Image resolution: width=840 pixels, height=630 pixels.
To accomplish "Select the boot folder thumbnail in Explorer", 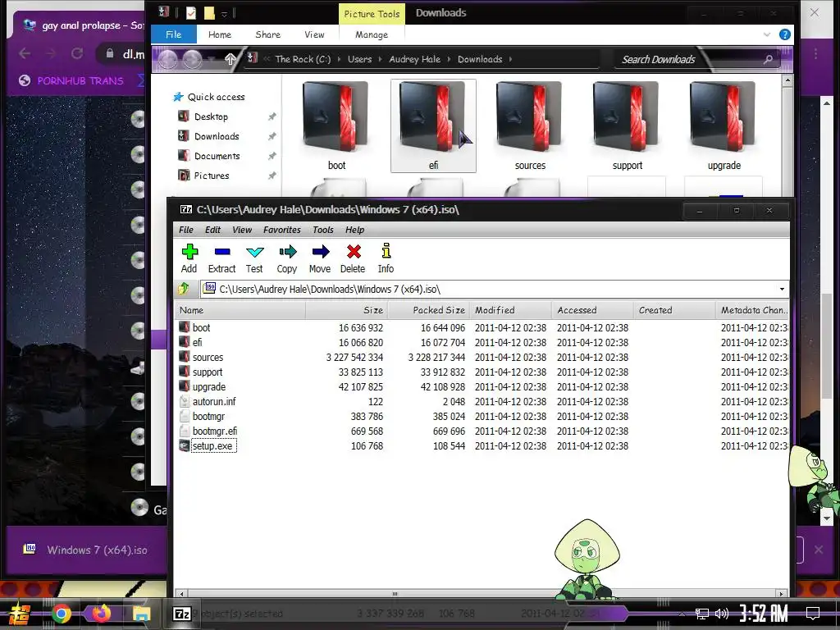I will (336, 126).
